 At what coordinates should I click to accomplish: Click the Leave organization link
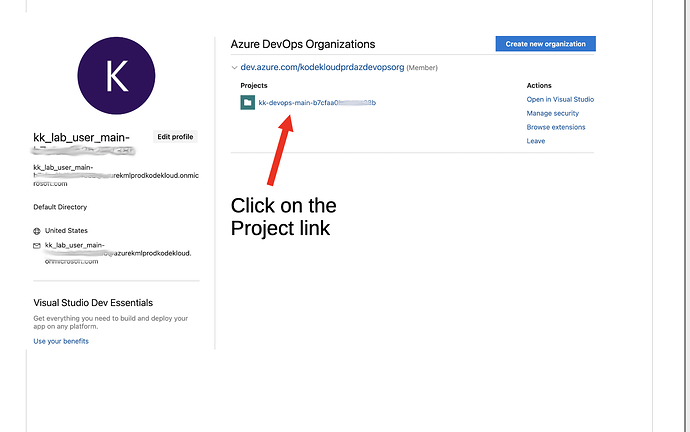pyautogui.click(x=536, y=141)
